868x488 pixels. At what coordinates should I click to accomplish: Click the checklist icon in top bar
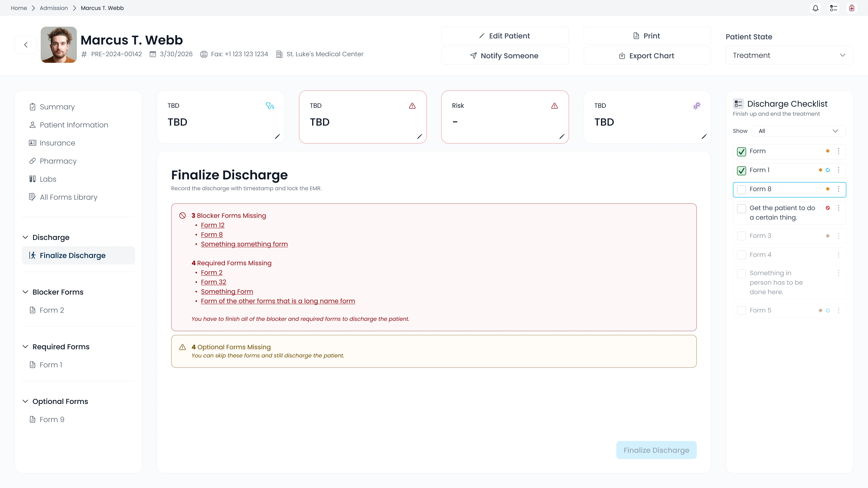pyautogui.click(x=834, y=8)
